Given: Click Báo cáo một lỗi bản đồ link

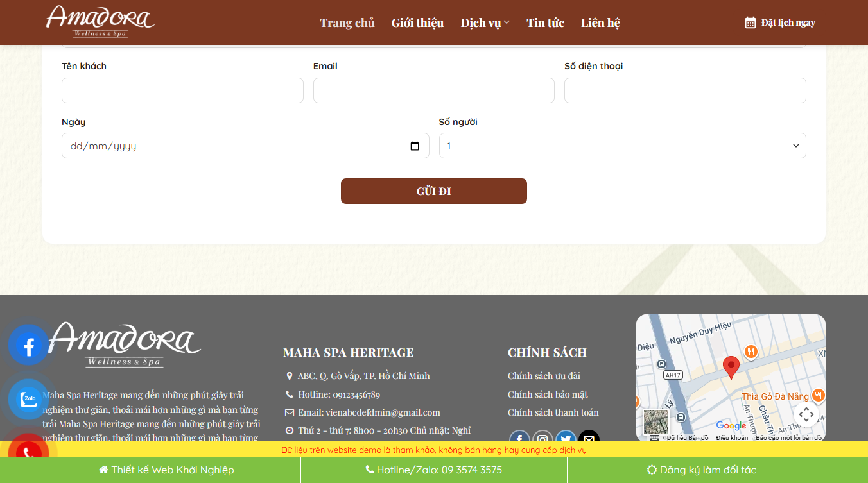Looking at the screenshot, I should coord(788,437).
